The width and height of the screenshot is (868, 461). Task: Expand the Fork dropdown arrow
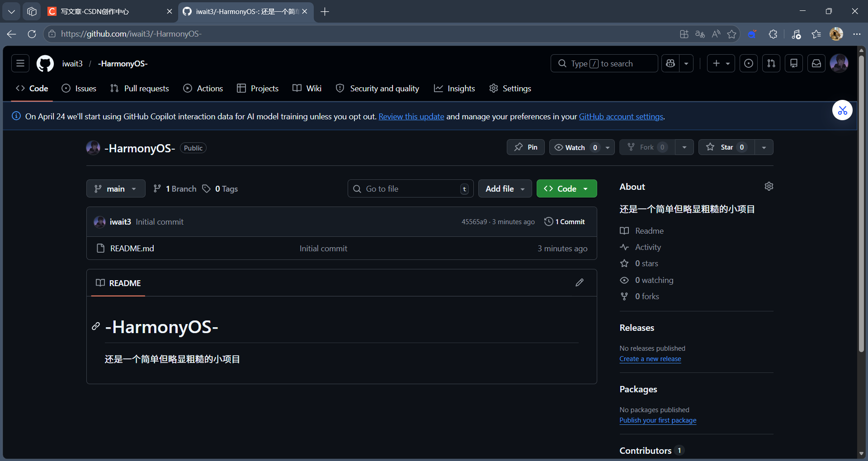tap(684, 147)
